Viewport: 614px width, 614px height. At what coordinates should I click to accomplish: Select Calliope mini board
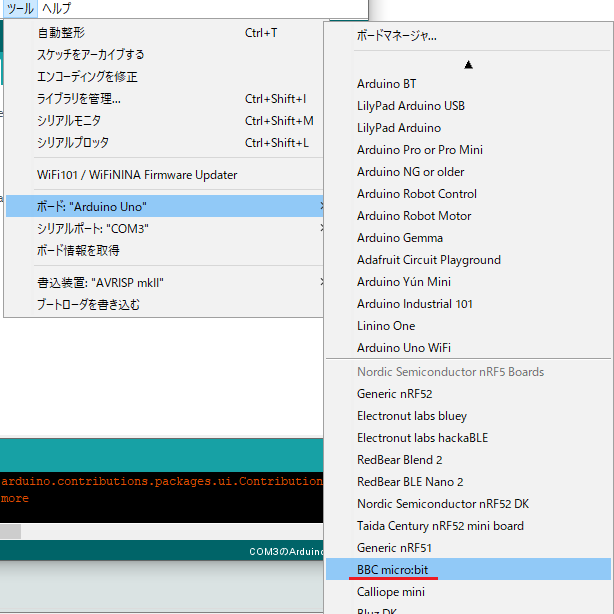[468, 591]
